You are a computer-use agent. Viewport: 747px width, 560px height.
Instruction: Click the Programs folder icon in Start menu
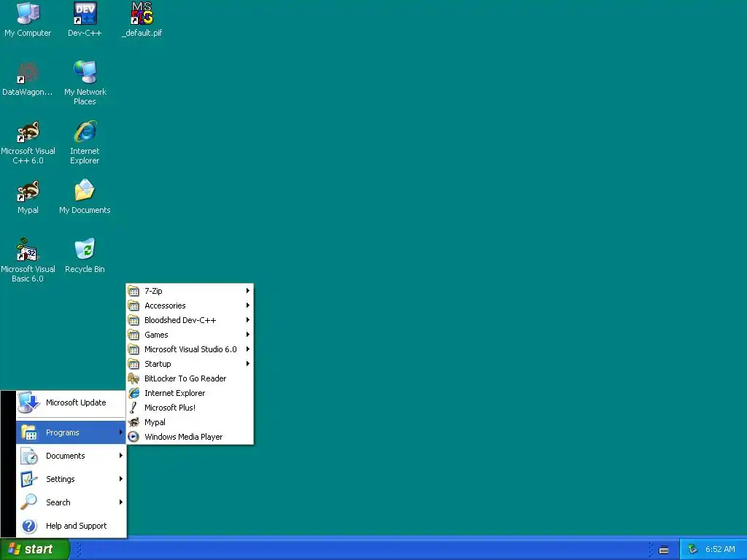pyautogui.click(x=29, y=432)
